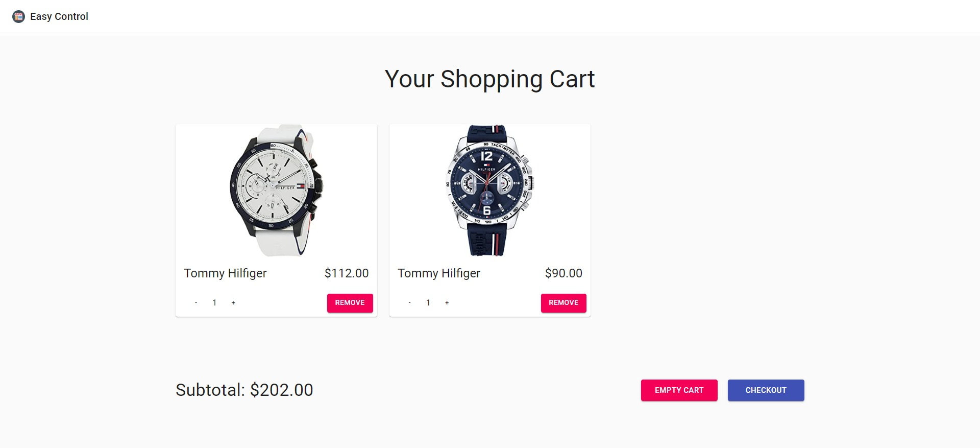Click the $112.00 price label

click(x=347, y=273)
